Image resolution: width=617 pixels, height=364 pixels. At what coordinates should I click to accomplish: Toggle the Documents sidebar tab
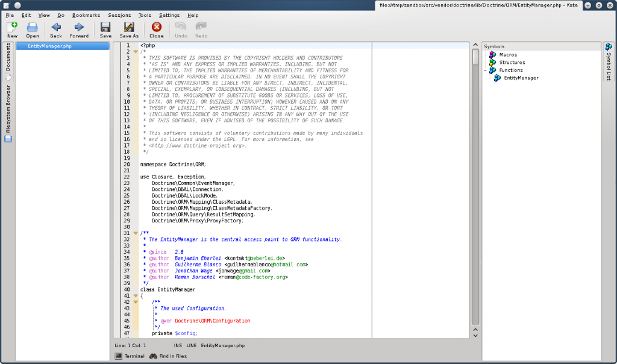coord(8,58)
